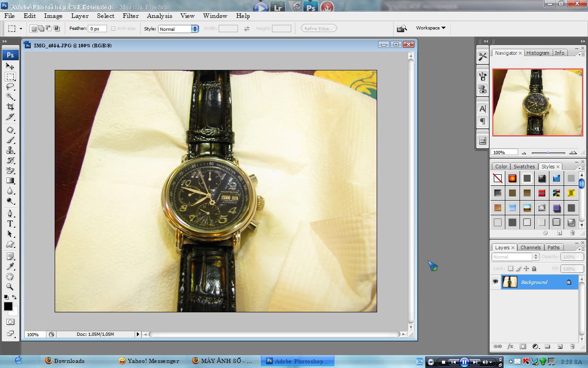Select the Hand tool
Image resolution: width=588 pixels, height=368 pixels.
coord(10,277)
